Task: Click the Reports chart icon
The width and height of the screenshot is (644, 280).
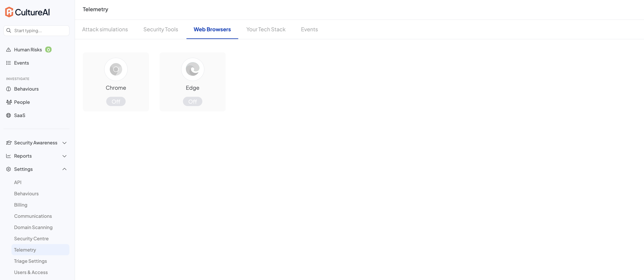Action: tap(9, 156)
